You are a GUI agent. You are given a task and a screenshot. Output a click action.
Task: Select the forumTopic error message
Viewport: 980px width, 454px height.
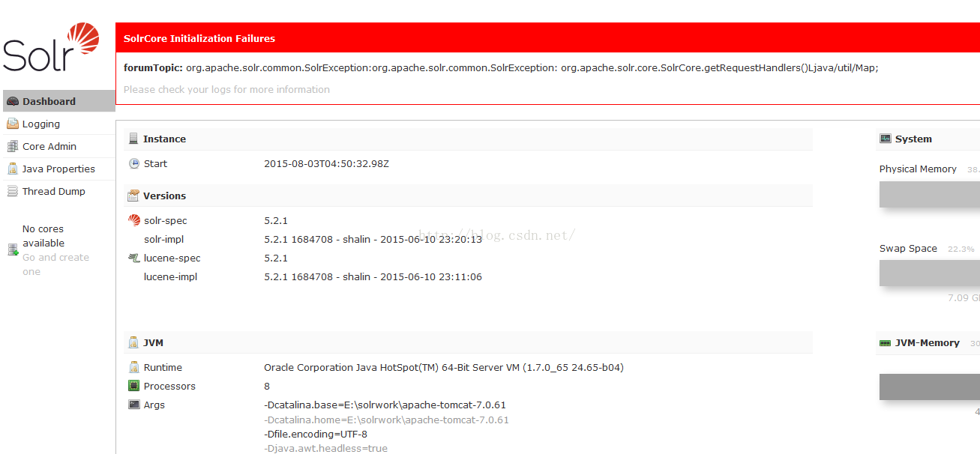(x=501, y=67)
